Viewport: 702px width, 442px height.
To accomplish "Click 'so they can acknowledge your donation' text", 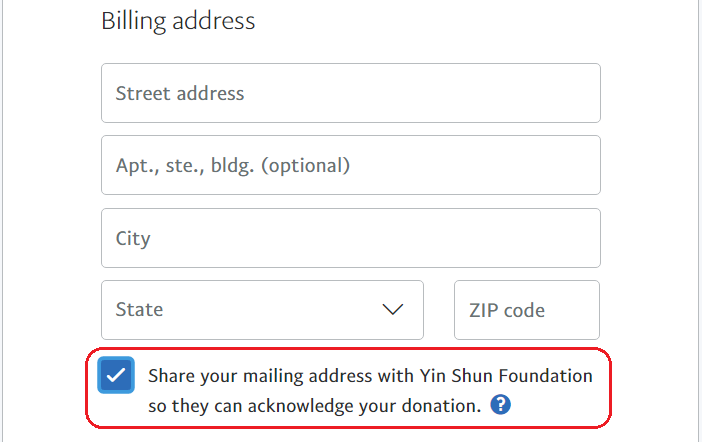I will (x=315, y=406).
